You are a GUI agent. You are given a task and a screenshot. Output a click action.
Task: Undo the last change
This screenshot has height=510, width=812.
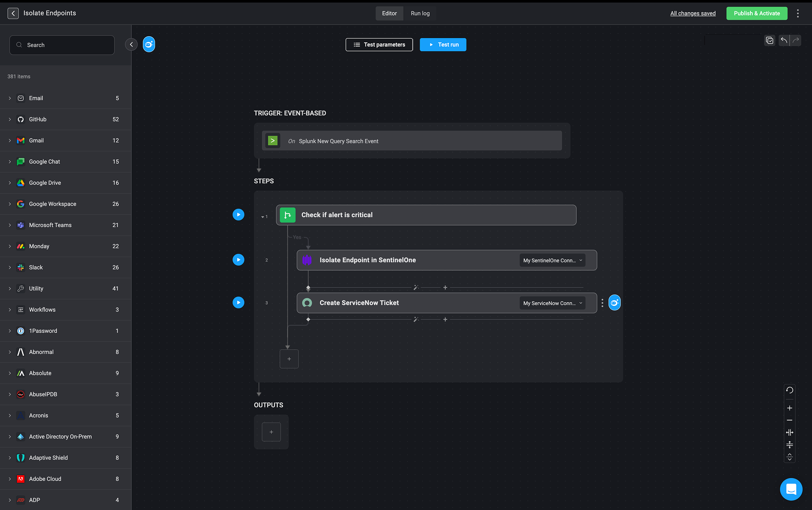click(x=784, y=40)
